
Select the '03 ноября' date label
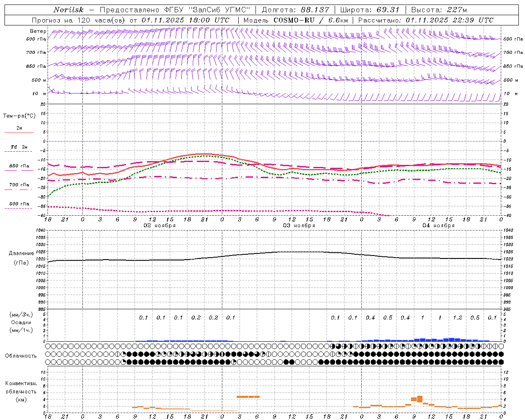299,226
